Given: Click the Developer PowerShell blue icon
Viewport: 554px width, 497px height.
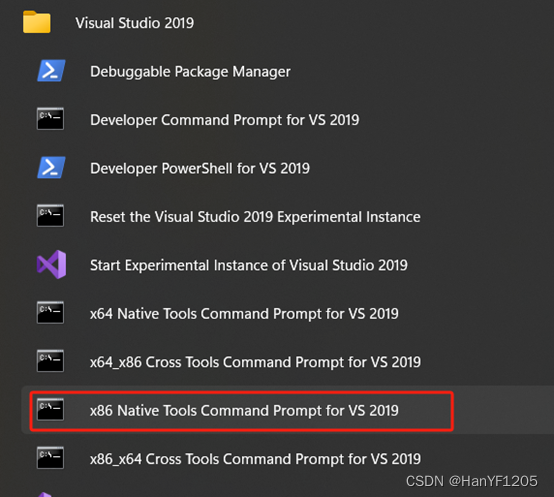Looking at the screenshot, I should pos(51,167).
